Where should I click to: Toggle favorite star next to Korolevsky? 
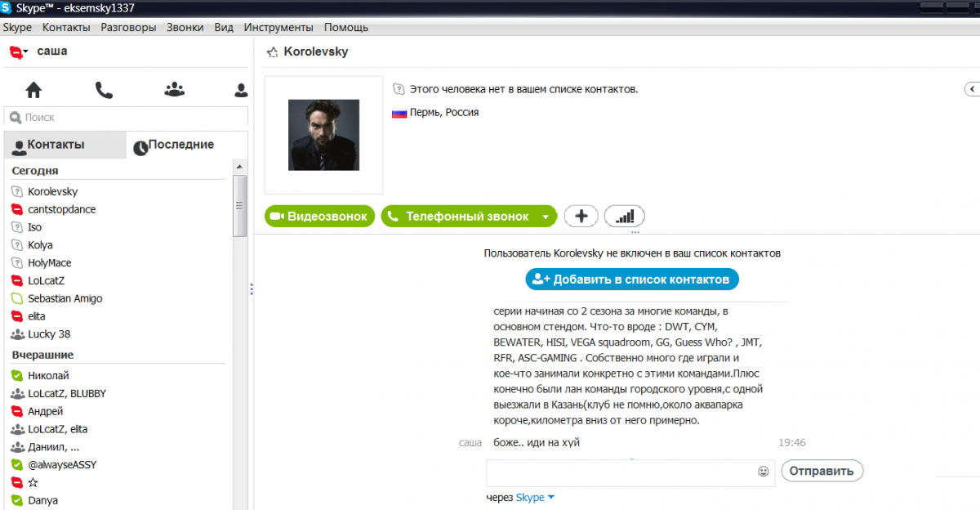272,52
